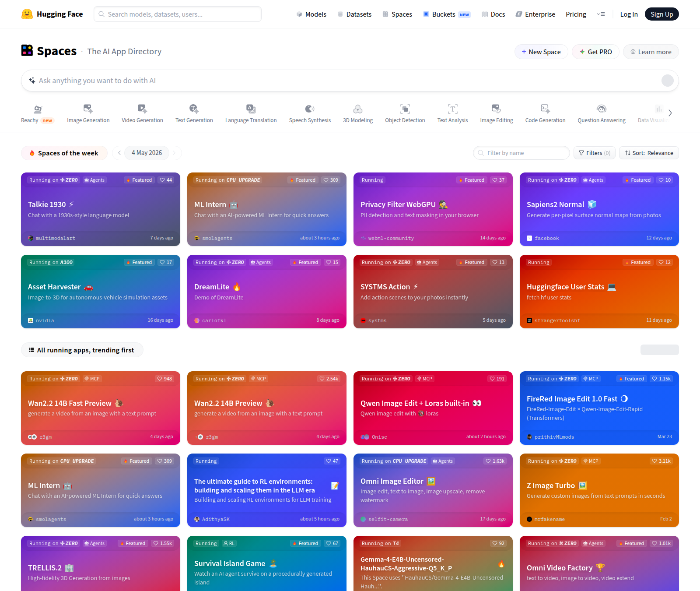700x591 pixels.
Task: Select the Text Analysis category icon
Action: [453, 109]
